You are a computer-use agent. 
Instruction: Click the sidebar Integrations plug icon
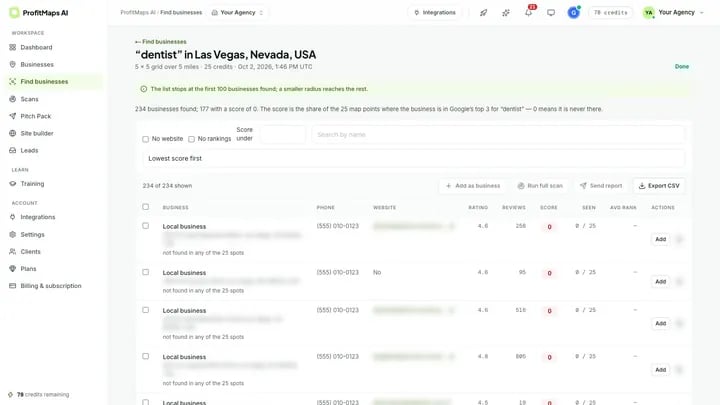click(x=12, y=217)
